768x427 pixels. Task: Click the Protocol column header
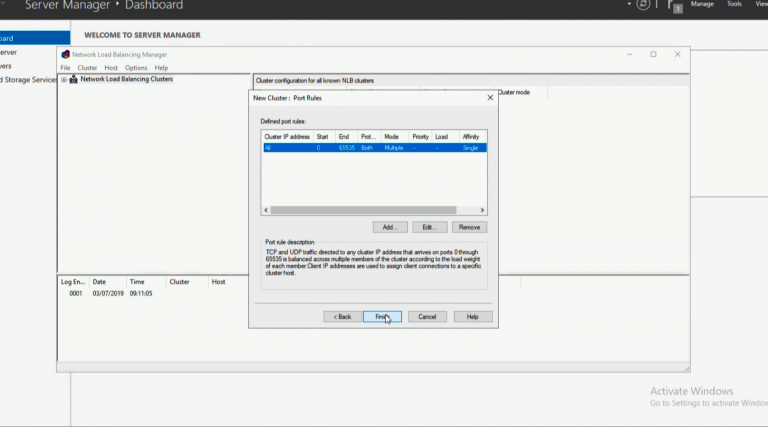tap(368, 137)
